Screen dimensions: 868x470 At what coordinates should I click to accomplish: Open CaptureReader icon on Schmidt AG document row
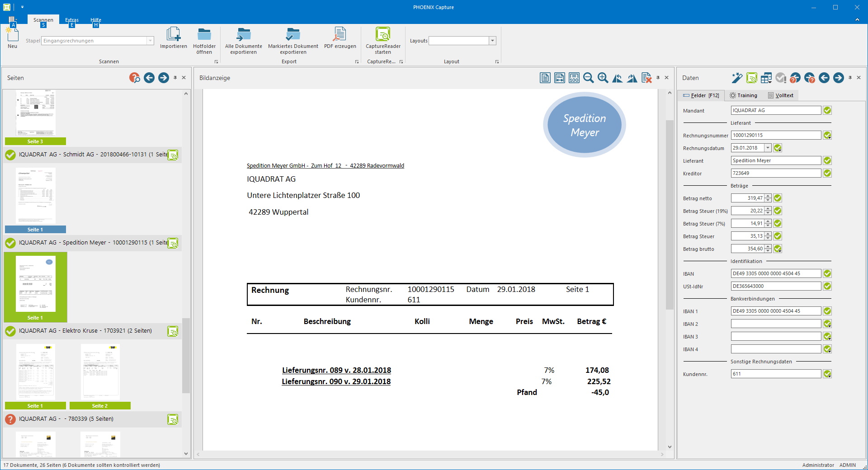[173, 155]
